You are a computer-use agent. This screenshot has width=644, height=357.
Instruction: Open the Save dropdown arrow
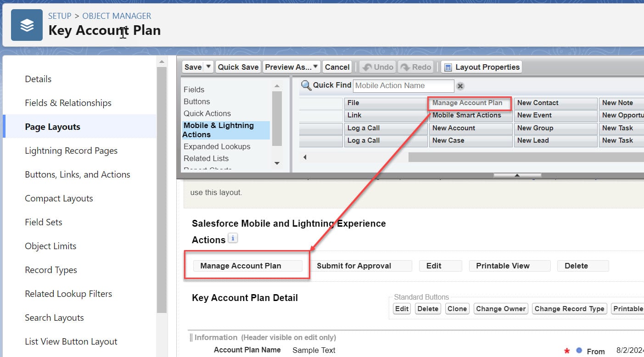(209, 67)
